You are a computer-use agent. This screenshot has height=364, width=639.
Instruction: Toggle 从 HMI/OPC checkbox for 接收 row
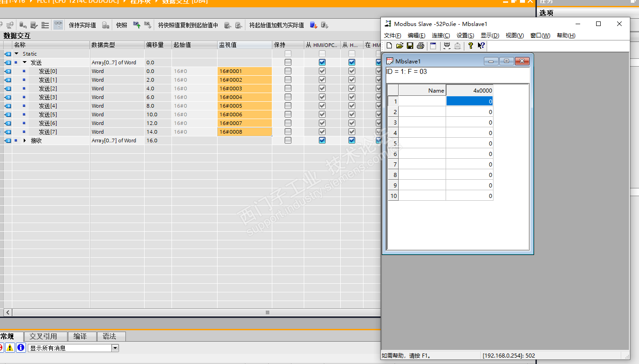pyautogui.click(x=322, y=140)
